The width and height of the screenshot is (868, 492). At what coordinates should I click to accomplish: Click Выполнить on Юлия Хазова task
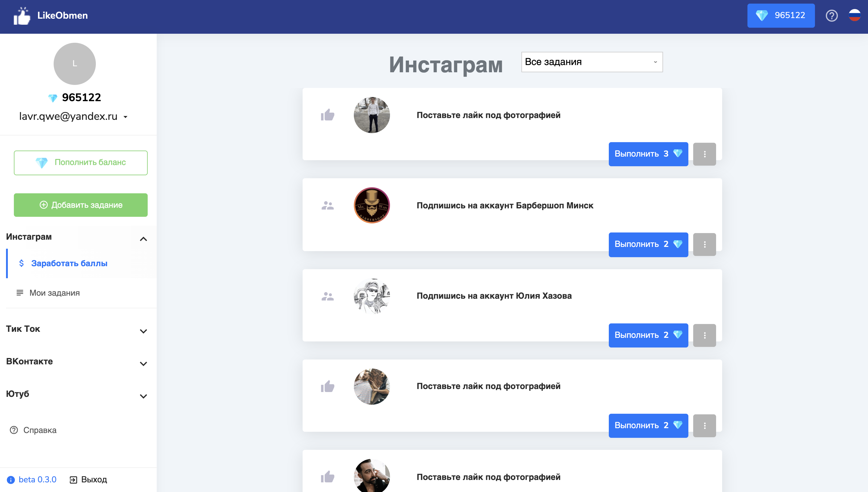click(x=648, y=335)
